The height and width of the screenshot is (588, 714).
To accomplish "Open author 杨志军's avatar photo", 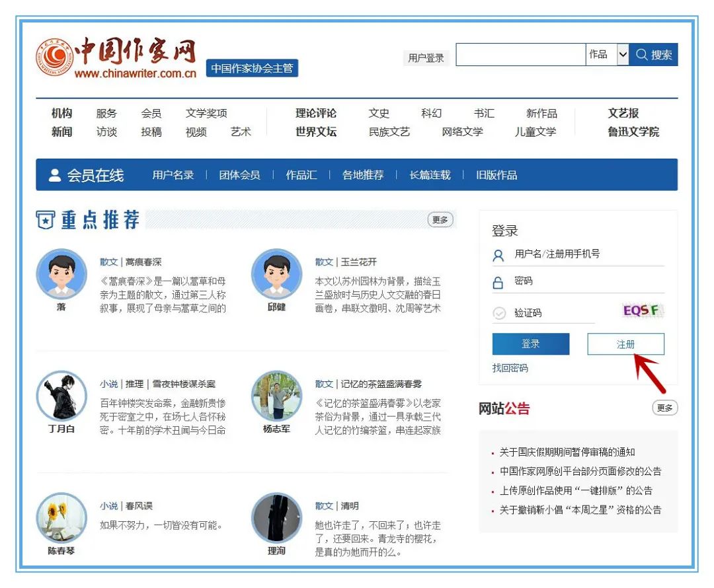I will click(276, 396).
